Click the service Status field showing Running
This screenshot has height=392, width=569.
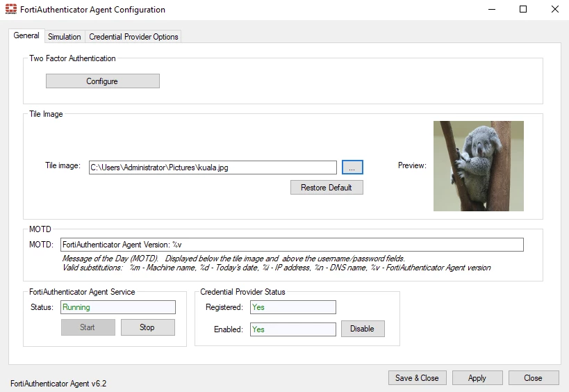click(118, 307)
